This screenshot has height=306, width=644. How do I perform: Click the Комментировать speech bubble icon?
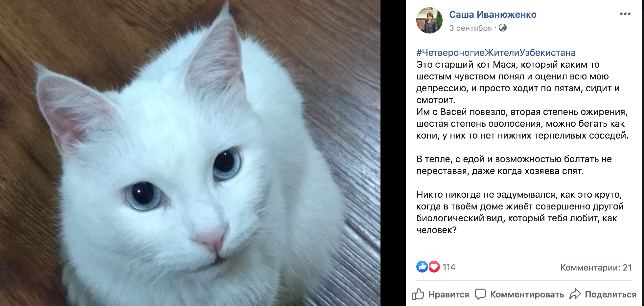(x=480, y=294)
